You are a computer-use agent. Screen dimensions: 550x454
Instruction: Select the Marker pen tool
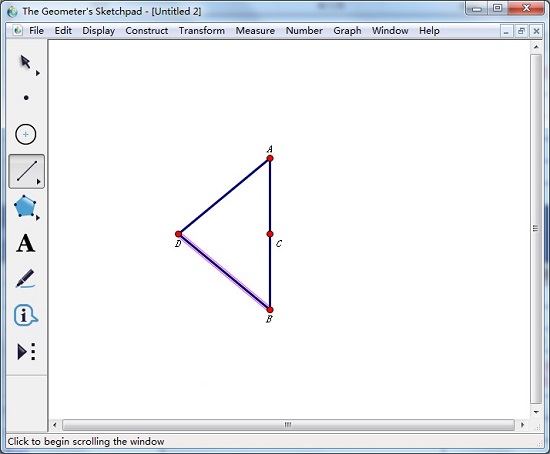pos(25,279)
